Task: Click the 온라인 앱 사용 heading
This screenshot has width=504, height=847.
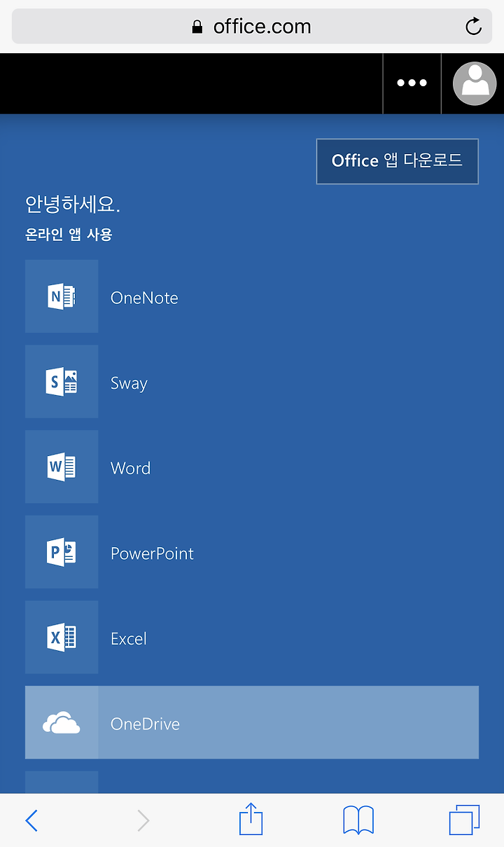Action: pyautogui.click(x=69, y=235)
